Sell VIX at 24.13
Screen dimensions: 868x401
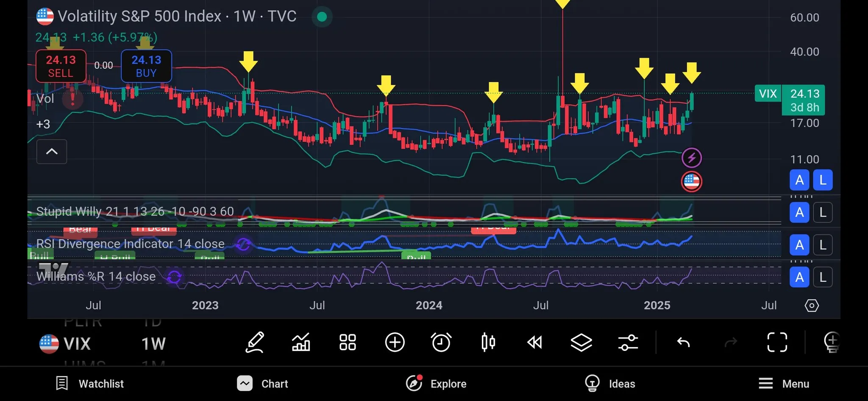(61, 66)
